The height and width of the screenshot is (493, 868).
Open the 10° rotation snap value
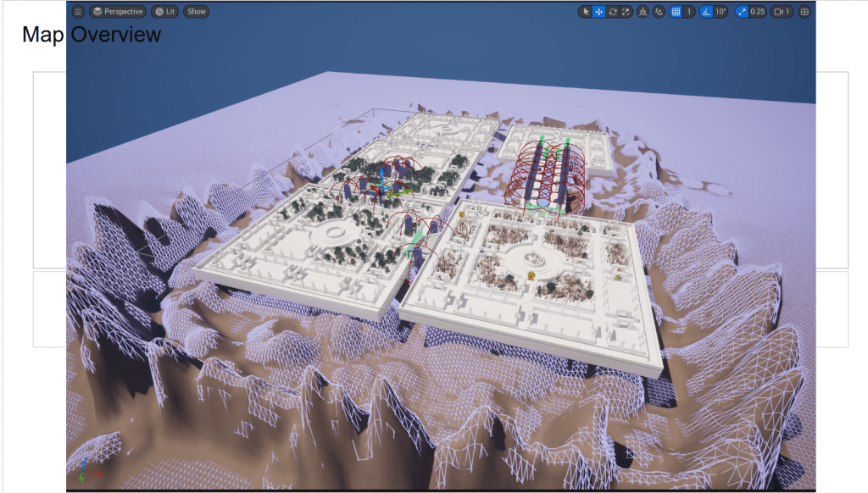(721, 12)
